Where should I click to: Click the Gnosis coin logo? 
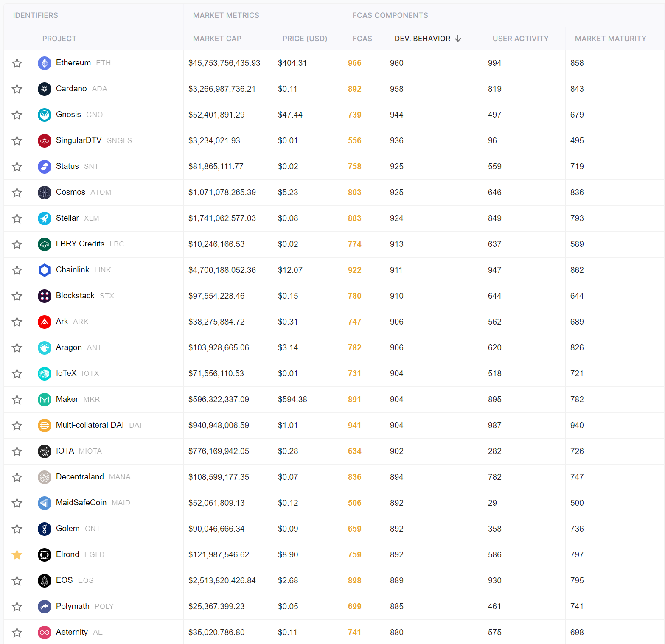click(45, 115)
